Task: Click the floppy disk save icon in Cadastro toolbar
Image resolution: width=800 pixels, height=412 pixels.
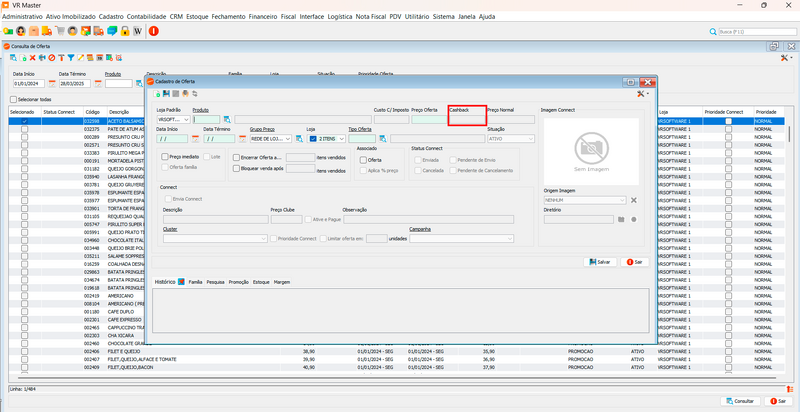Action: tap(166, 94)
